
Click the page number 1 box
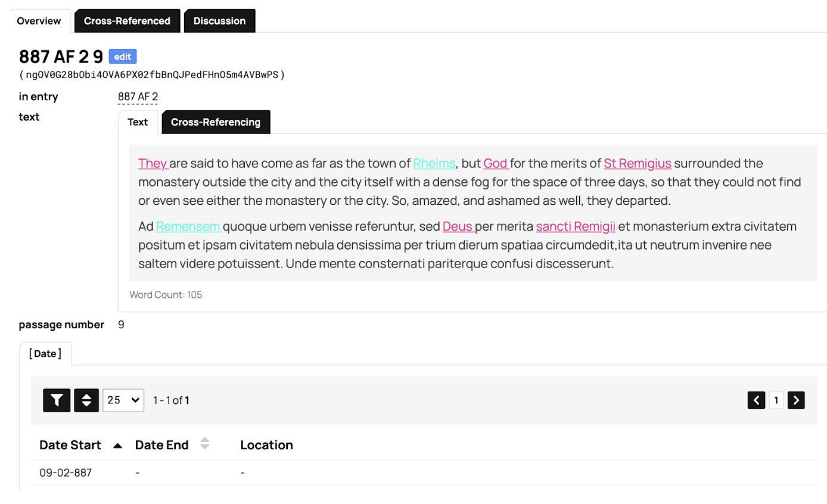[x=776, y=400]
